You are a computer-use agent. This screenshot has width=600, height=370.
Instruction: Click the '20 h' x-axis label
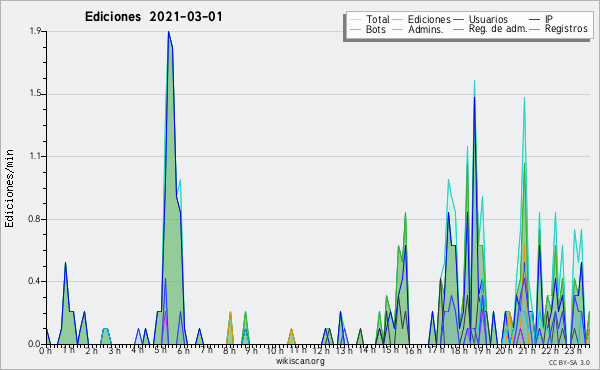(x=505, y=350)
